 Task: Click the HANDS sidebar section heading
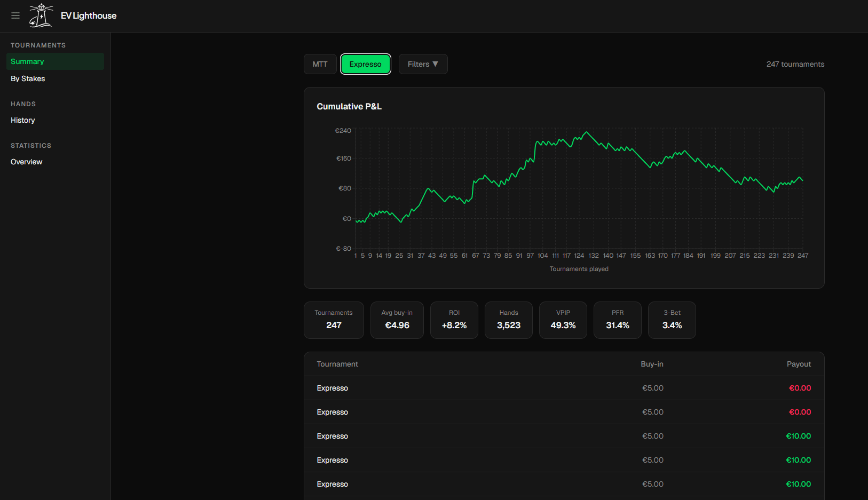23,104
